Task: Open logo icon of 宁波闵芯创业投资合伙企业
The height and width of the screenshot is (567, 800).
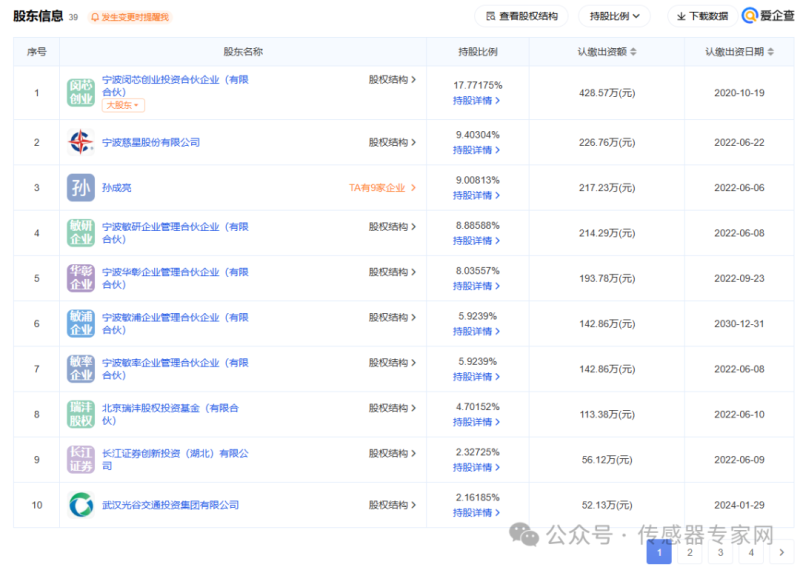Action: pos(81,92)
